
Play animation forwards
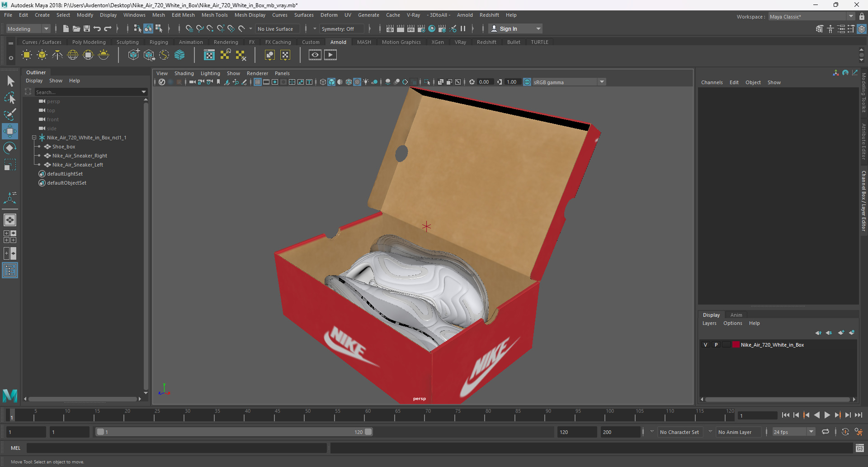point(827,415)
